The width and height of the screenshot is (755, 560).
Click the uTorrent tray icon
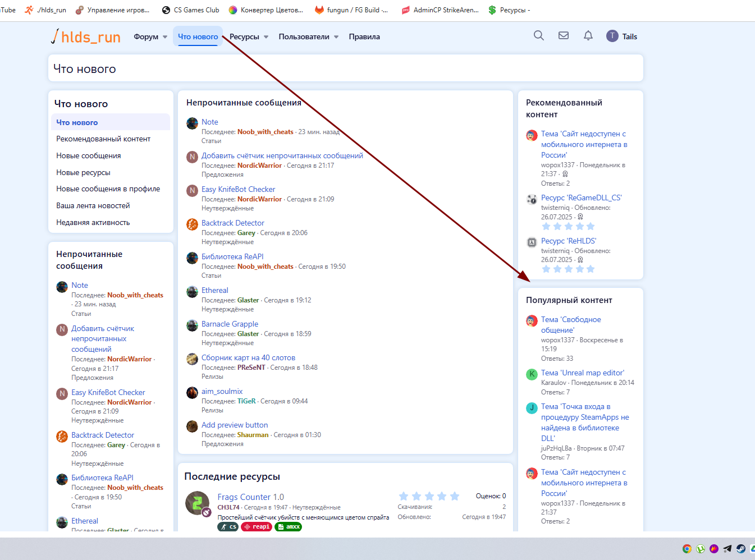[x=701, y=549]
